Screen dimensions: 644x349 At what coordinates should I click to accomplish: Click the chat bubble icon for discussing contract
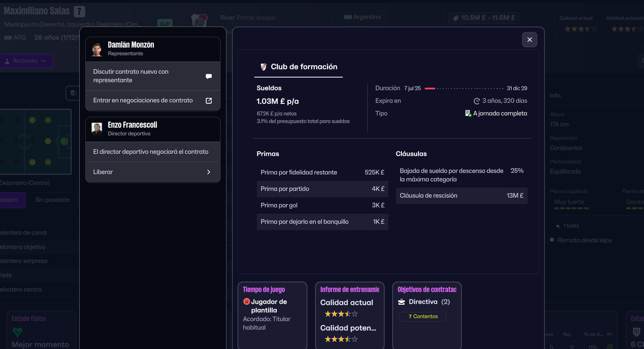pyautogui.click(x=209, y=76)
